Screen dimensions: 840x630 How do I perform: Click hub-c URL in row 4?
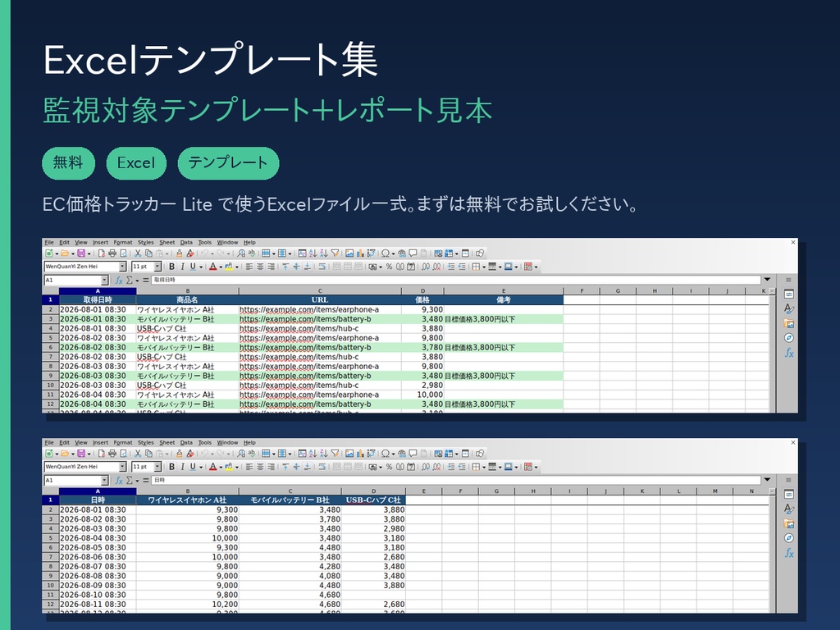click(x=299, y=328)
